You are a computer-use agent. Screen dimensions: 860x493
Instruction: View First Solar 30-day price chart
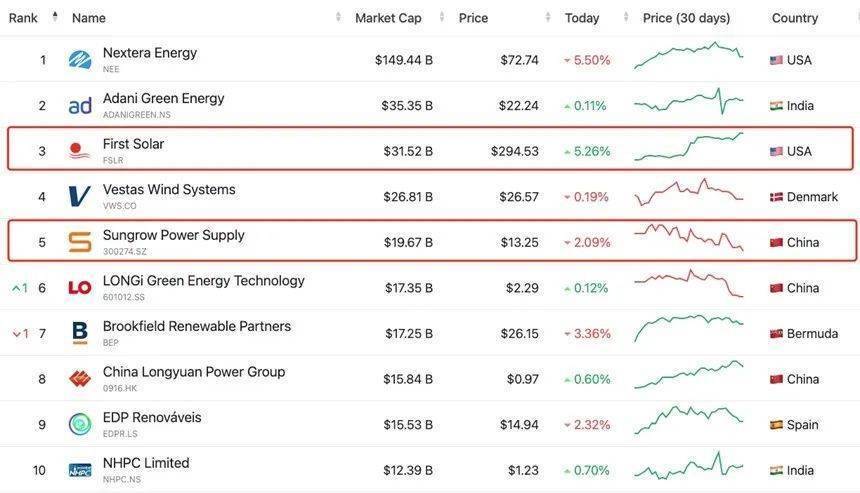pyautogui.click(x=688, y=148)
